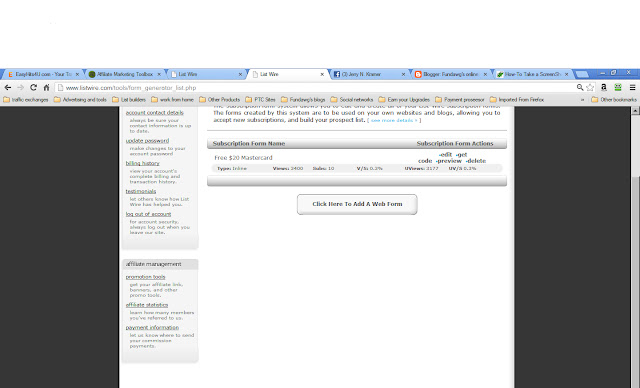The width and height of the screenshot is (640, 388).
Task: Open the Earn your Upgrades bookmark folder
Action: click(x=404, y=100)
